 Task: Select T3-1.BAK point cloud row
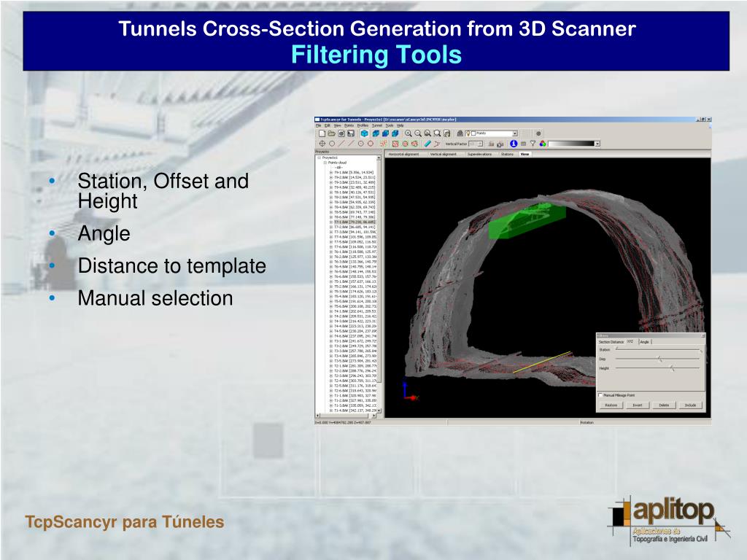[x=355, y=341]
